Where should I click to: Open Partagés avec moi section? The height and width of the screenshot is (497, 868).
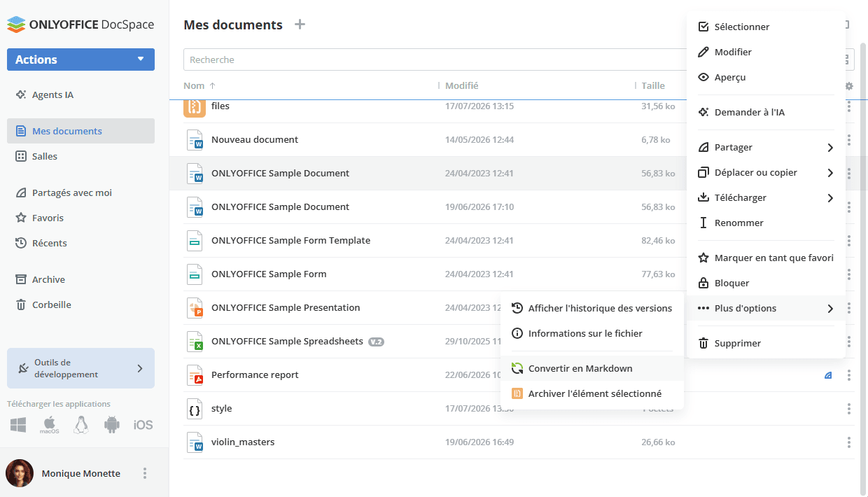[80, 192]
